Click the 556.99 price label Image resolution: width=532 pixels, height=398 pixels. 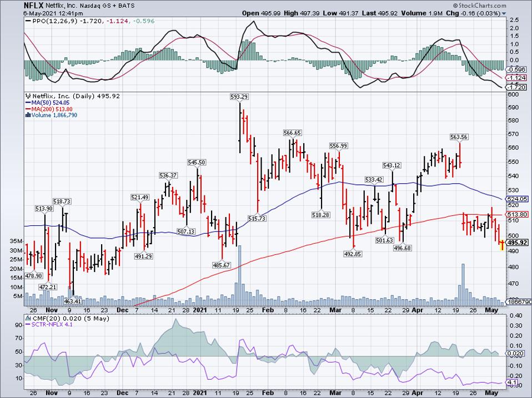point(338,146)
